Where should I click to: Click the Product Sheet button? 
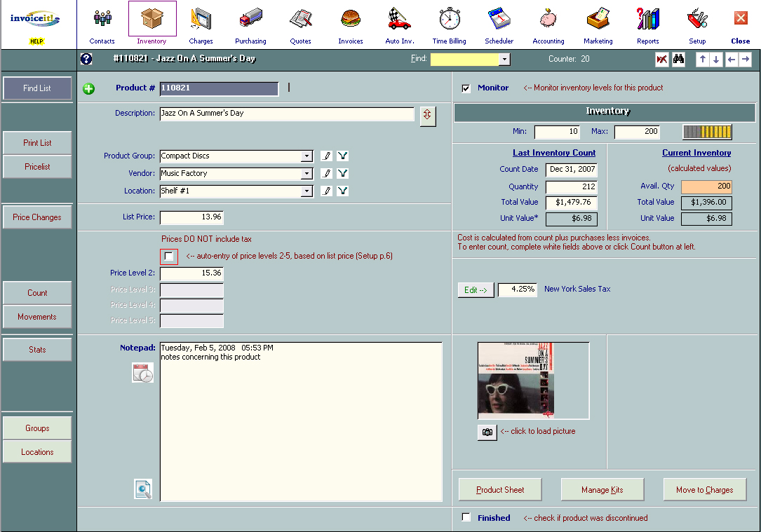(x=500, y=490)
